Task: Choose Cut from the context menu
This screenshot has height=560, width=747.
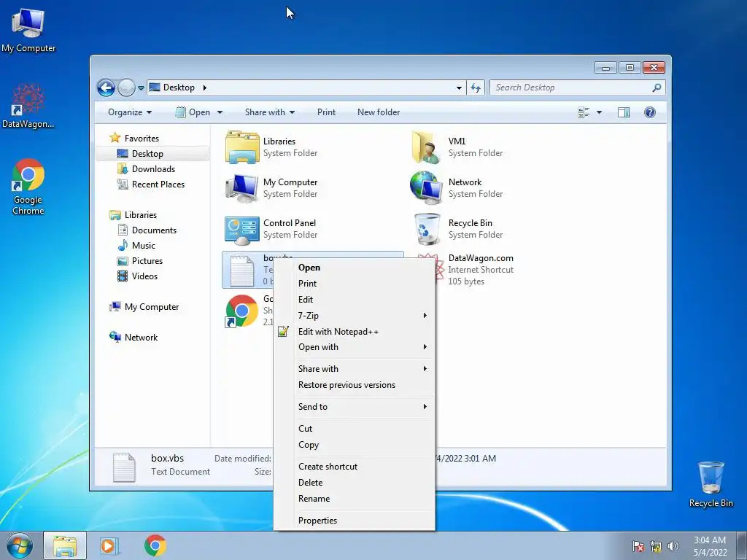Action: (x=355, y=429)
